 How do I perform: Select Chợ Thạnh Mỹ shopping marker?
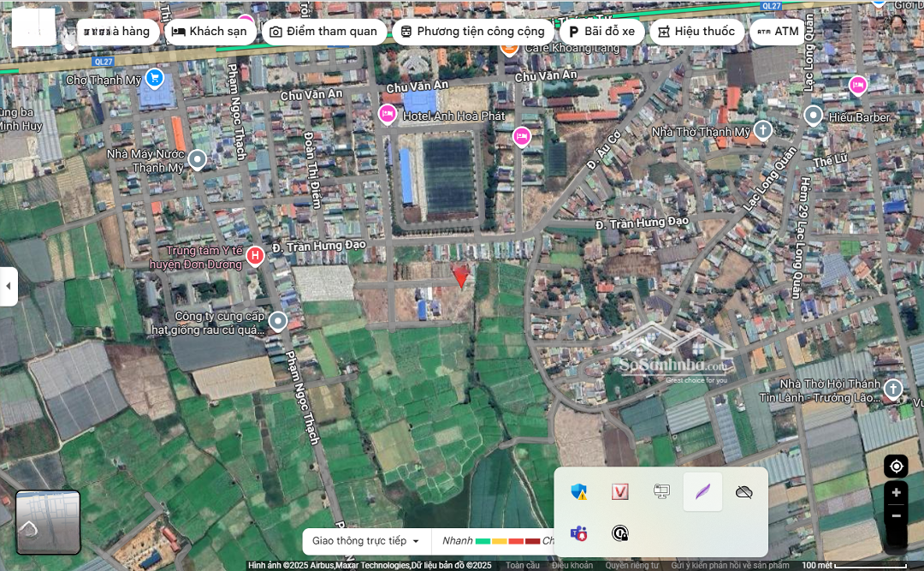click(154, 79)
